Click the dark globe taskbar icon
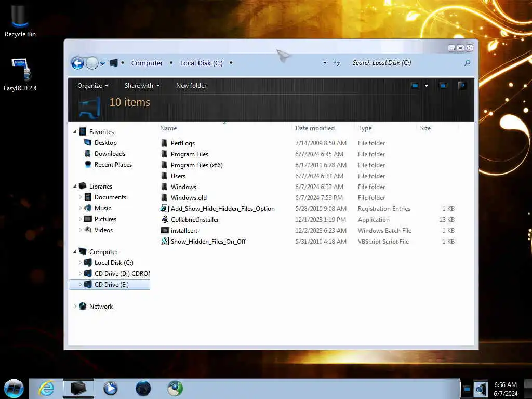The height and width of the screenshot is (399, 532). (143, 389)
